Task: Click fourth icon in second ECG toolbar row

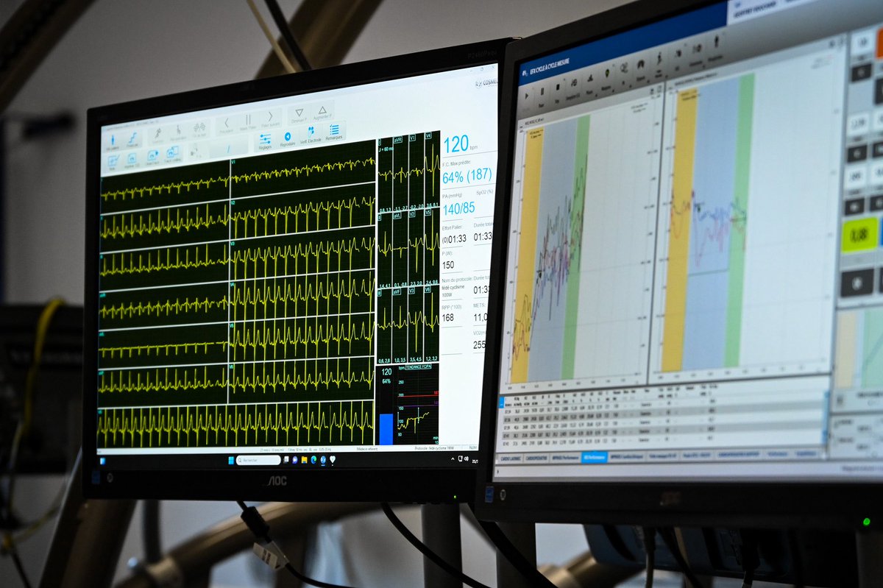Action: click(x=172, y=153)
